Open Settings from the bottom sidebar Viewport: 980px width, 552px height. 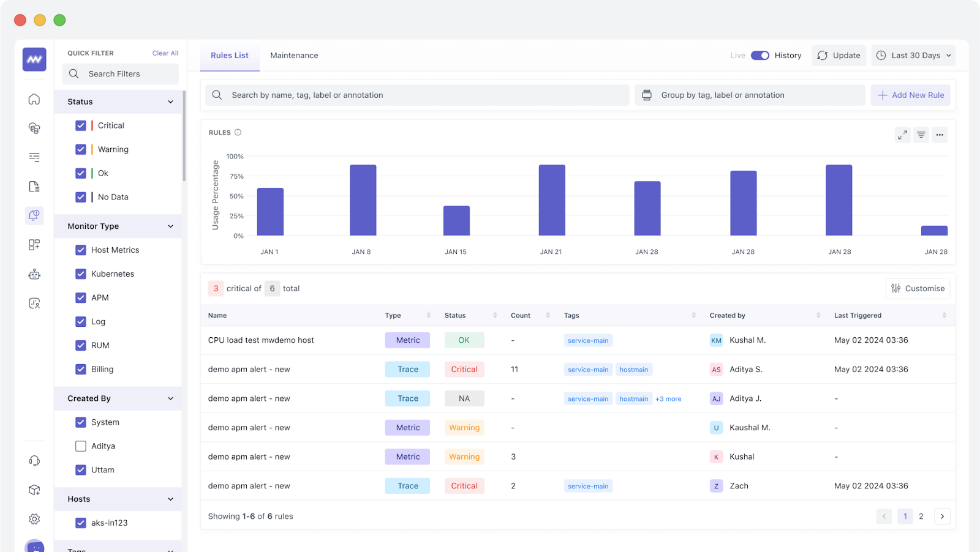click(34, 518)
